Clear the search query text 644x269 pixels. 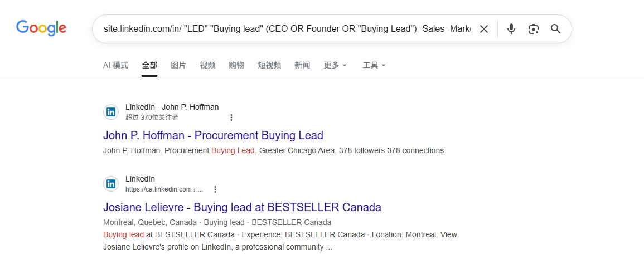pyautogui.click(x=484, y=29)
